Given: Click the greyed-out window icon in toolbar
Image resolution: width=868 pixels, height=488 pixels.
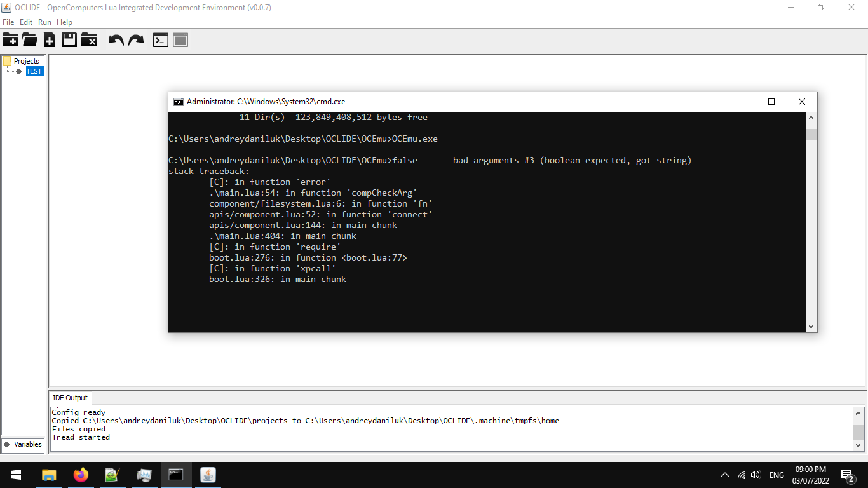Looking at the screenshot, I should [180, 40].
